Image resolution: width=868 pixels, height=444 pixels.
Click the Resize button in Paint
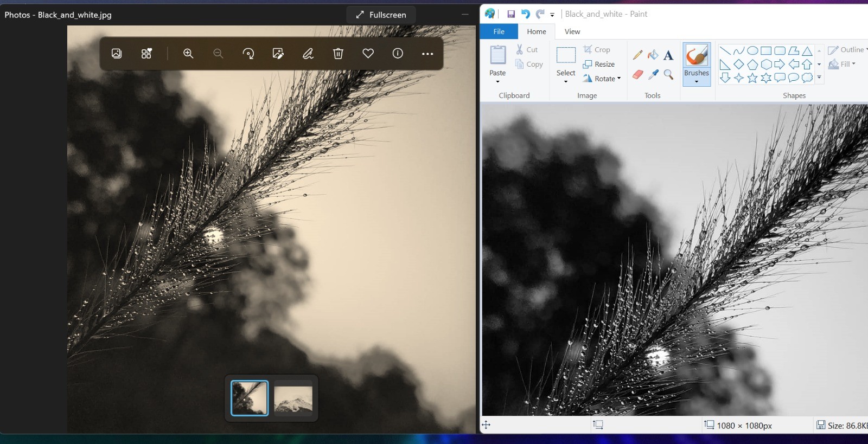pos(599,64)
